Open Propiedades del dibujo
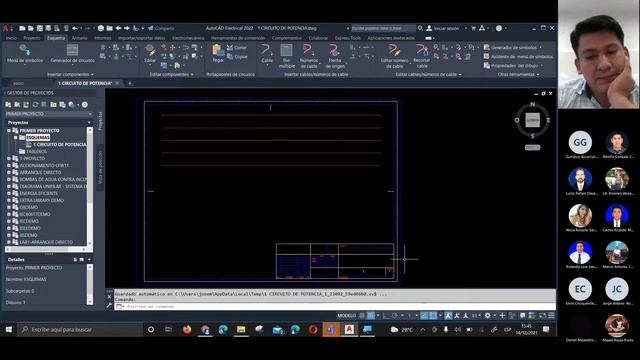Screen dimensions: 640x360 [x=513, y=65]
